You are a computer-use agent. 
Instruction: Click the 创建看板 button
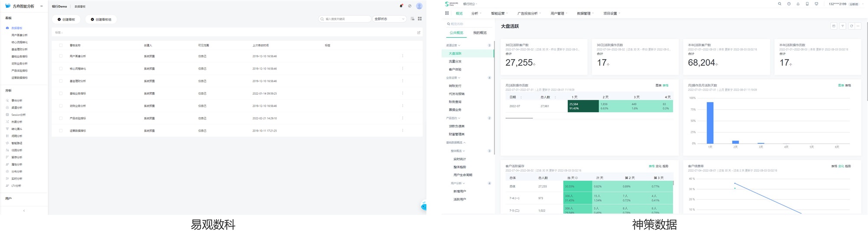click(66, 20)
